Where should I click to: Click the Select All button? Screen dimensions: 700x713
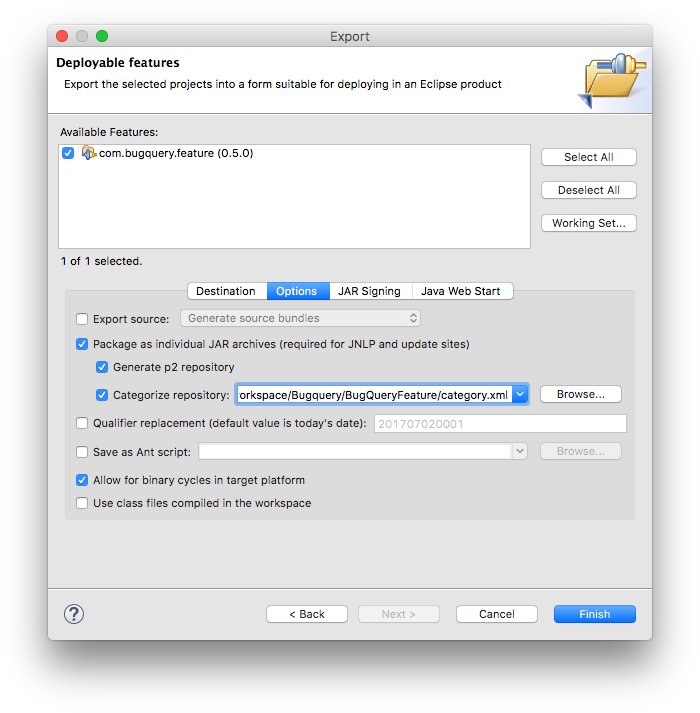(x=589, y=157)
